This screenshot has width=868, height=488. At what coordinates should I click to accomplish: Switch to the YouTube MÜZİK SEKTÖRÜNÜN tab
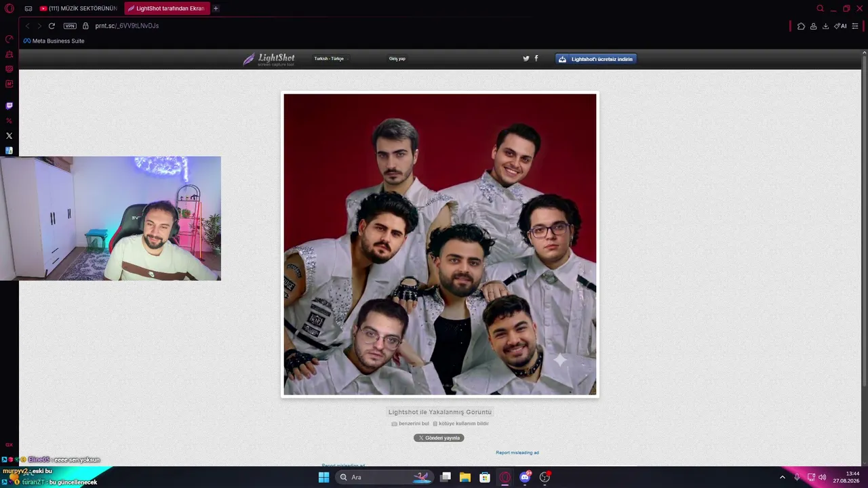[x=79, y=9]
